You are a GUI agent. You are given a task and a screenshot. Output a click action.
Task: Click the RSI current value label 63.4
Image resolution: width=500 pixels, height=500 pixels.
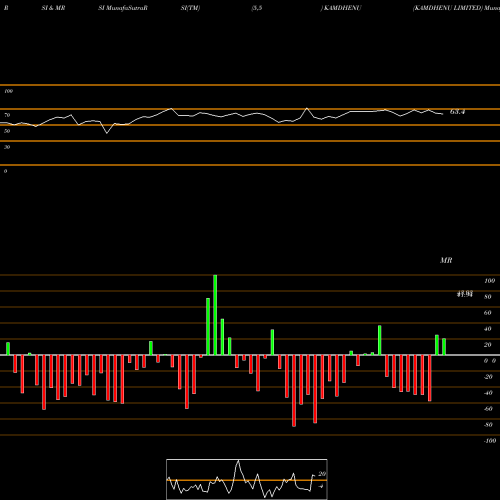pos(457,112)
